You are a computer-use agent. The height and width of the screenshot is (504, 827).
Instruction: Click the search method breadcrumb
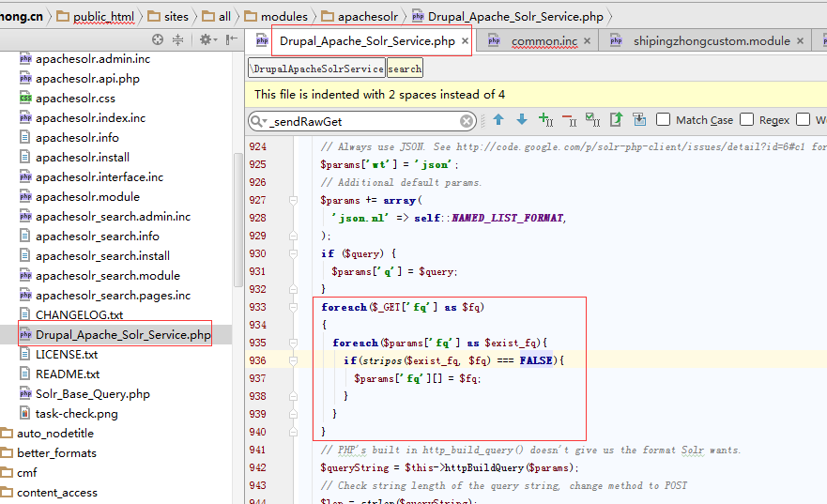pos(405,69)
